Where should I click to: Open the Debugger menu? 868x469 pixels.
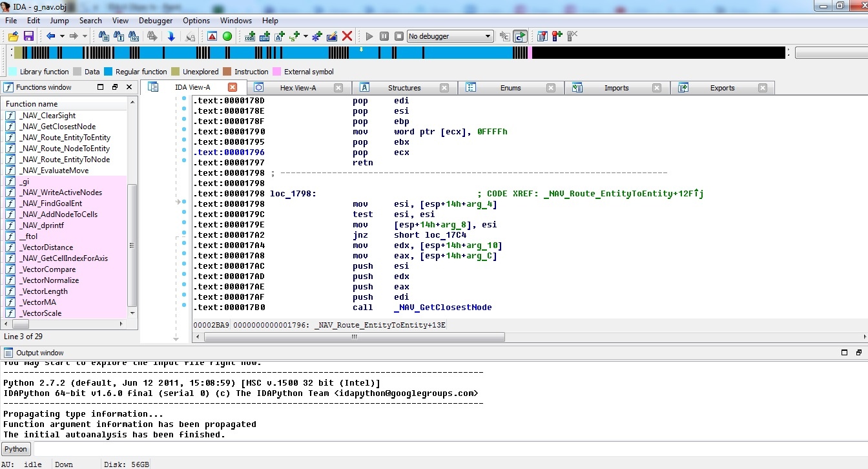(x=156, y=21)
